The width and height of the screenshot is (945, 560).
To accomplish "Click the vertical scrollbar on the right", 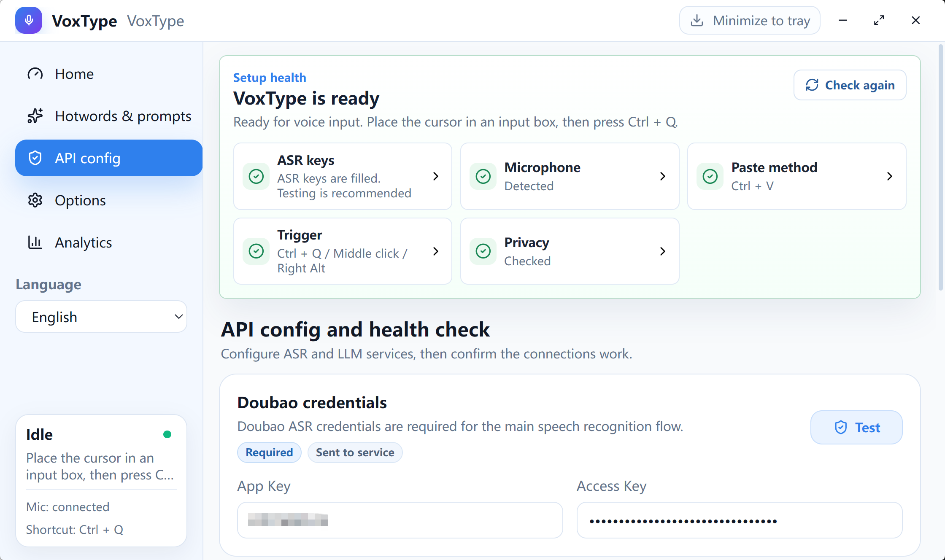I will tap(940, 167).
